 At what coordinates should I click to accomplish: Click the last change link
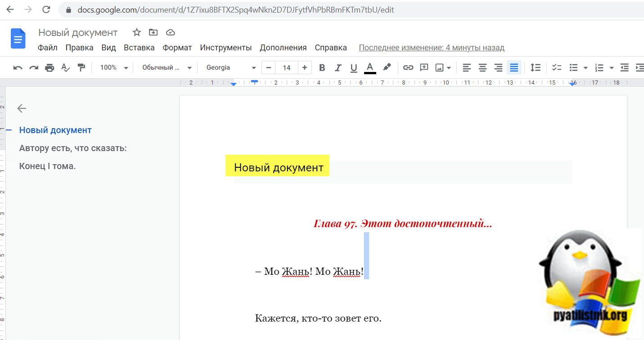pos(431,48)
